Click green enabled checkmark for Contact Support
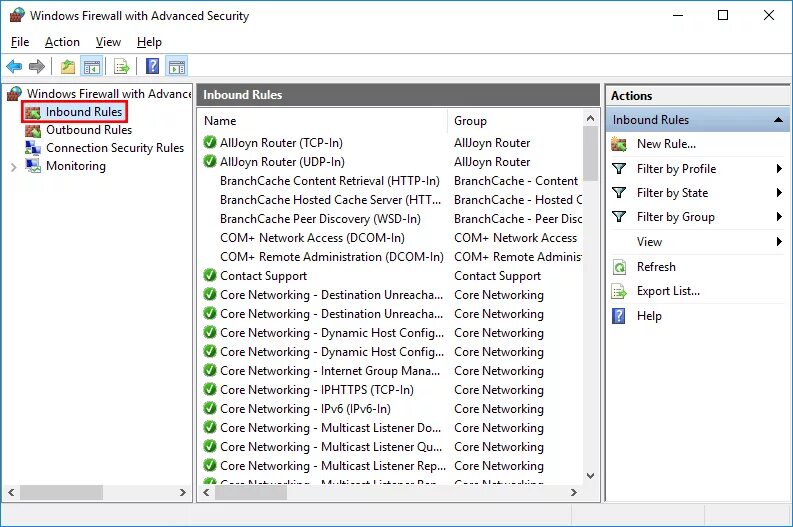The height and width of the screenshot is (527, 793). point(210,275)
